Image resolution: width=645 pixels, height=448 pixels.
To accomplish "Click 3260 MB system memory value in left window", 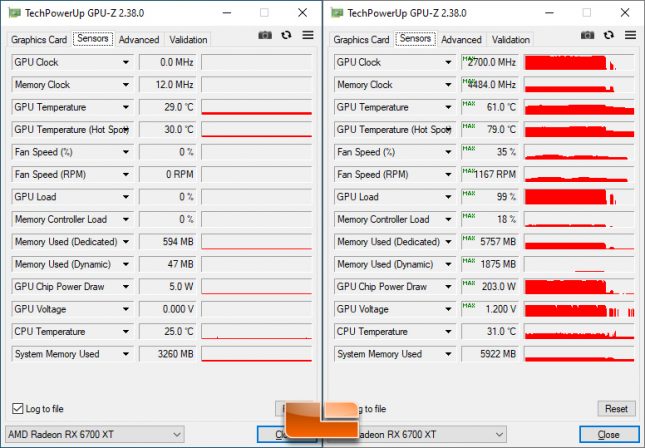I will click(x=167, y=354).
